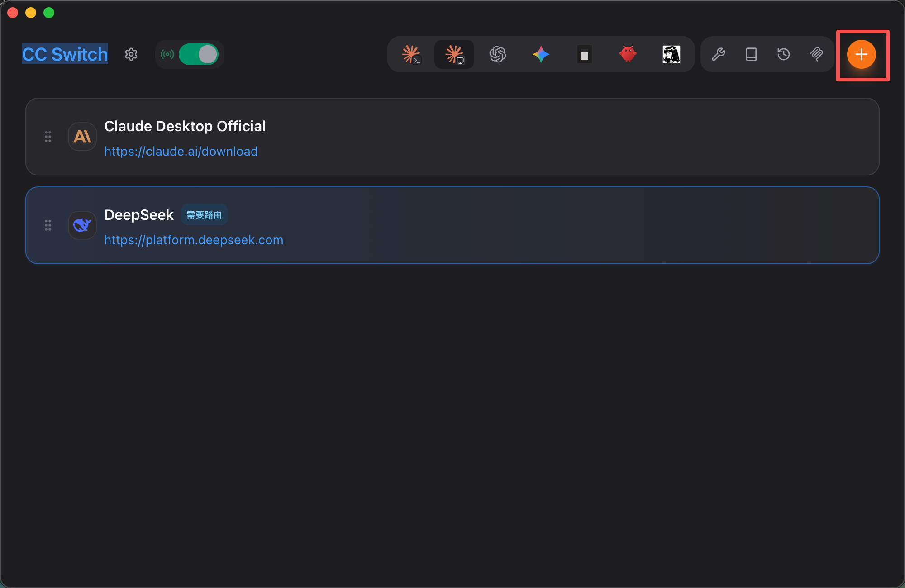
Task: Click the 需要路由 badge next to DeepSeek
Action: [205, 215]
